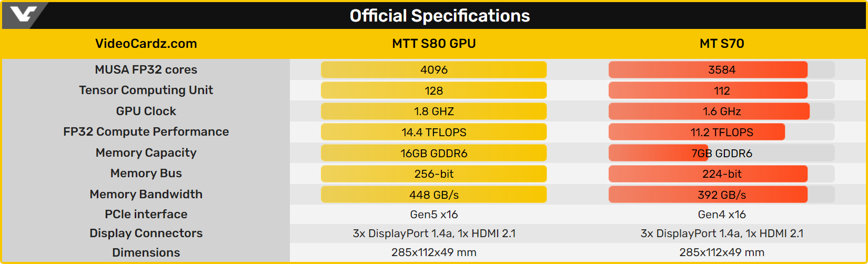Click the MUSA FP32 cores row label
Image resolution: width=868 pixels, height=264 pixels.
(146, 69)
